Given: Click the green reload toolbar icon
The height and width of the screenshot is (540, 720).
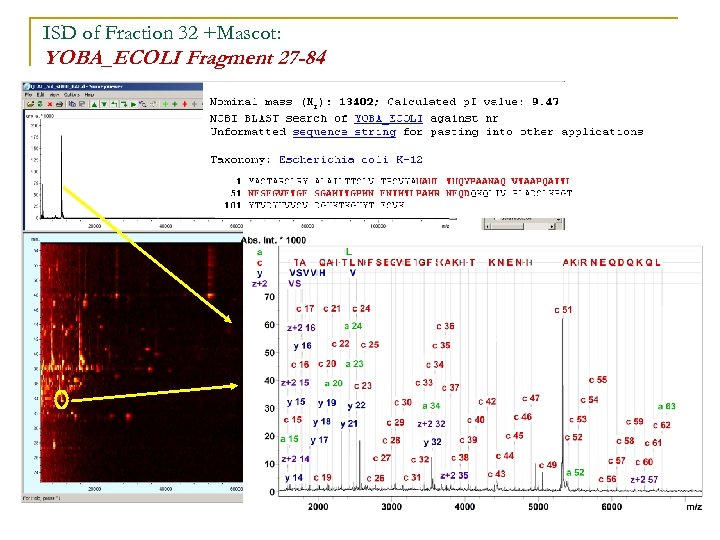Looking at the screenshot, I should click(x=40, y=104).
